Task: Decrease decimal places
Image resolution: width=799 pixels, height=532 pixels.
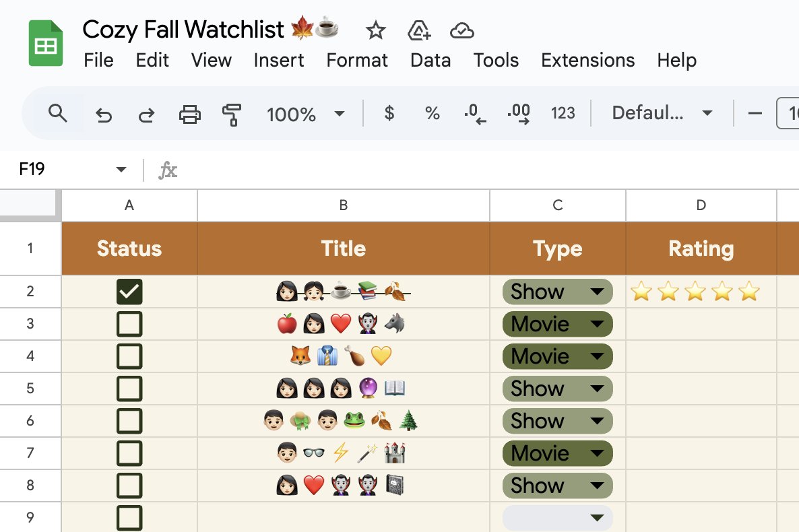Action: (x=475, y=113)
